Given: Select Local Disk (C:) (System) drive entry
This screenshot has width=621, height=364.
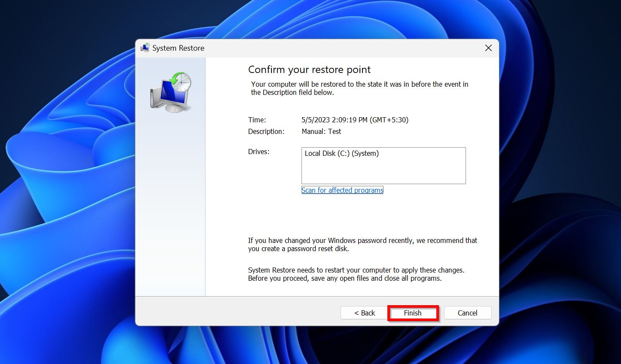Looking at the screenshot, I should click(341, 153).
